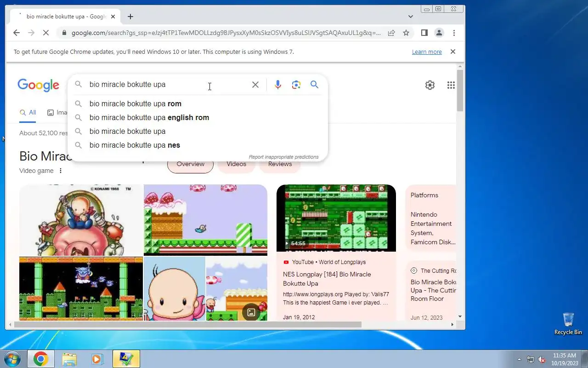Open NES Longplay [184] Bio Miracle link

click(327, 279)
